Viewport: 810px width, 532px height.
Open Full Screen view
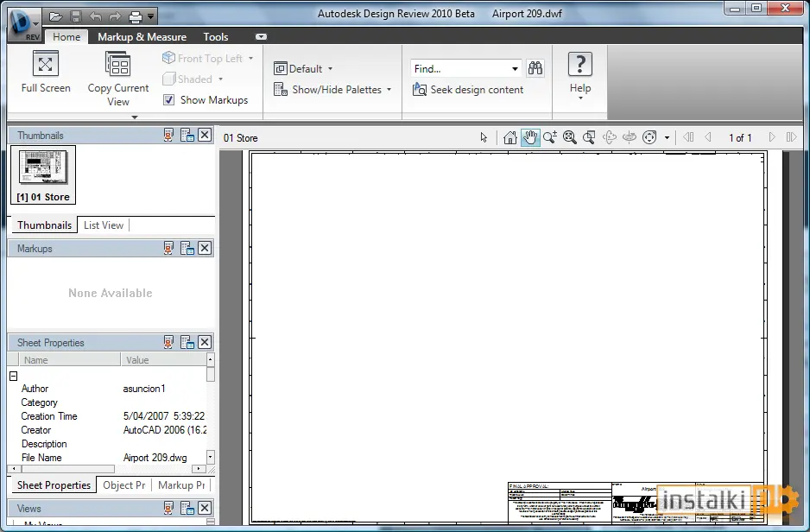click(46, 73)
